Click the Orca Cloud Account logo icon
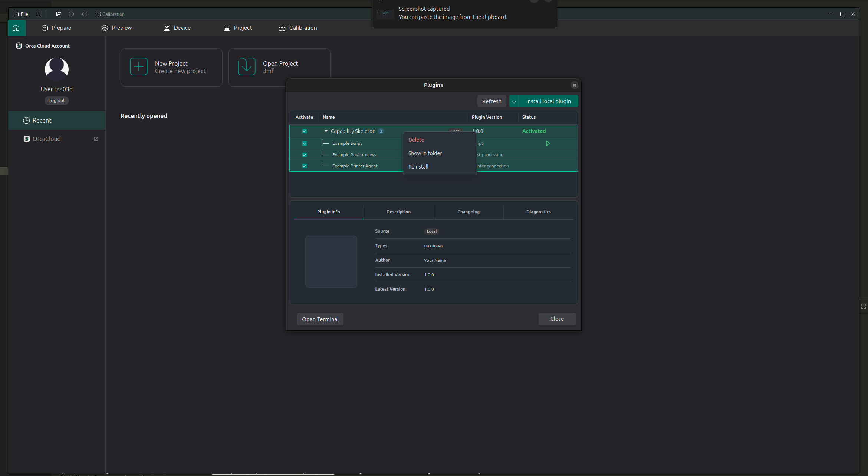This screenshot has width=868, height=476. [19, 46]
